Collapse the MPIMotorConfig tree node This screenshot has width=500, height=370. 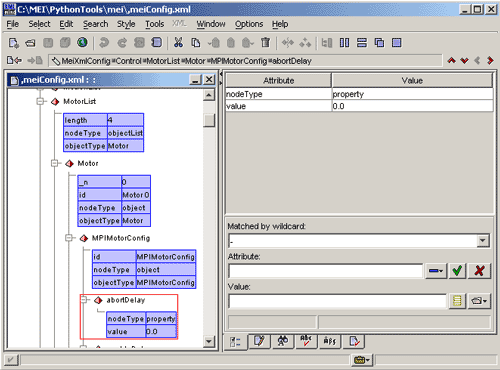coord(69,238)
